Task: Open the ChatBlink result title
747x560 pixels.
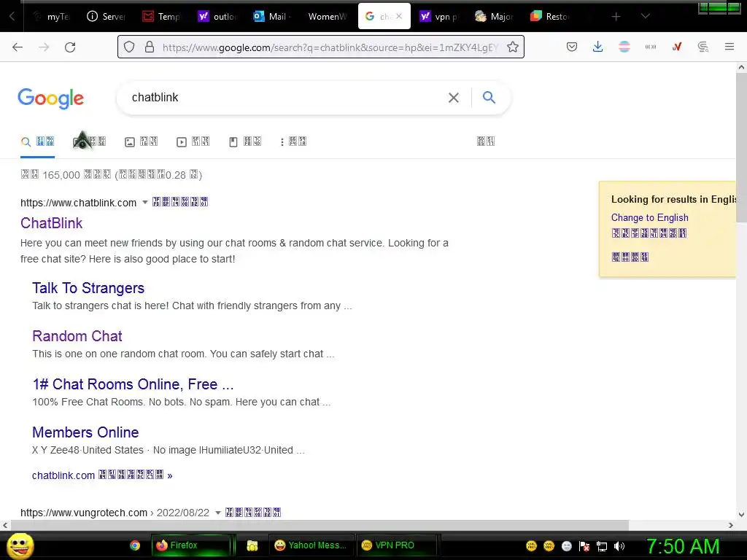Action: (x=52, y=223)
